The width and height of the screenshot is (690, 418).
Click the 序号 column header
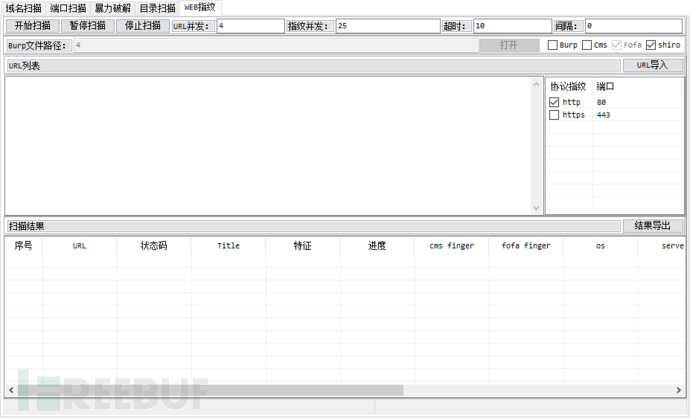(23, 246)
